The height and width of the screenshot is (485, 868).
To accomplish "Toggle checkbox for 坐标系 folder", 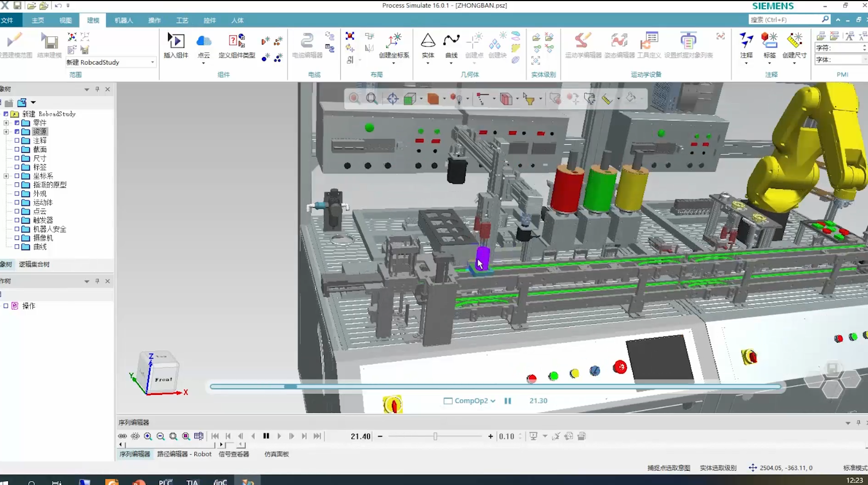I will coord(16,176).
